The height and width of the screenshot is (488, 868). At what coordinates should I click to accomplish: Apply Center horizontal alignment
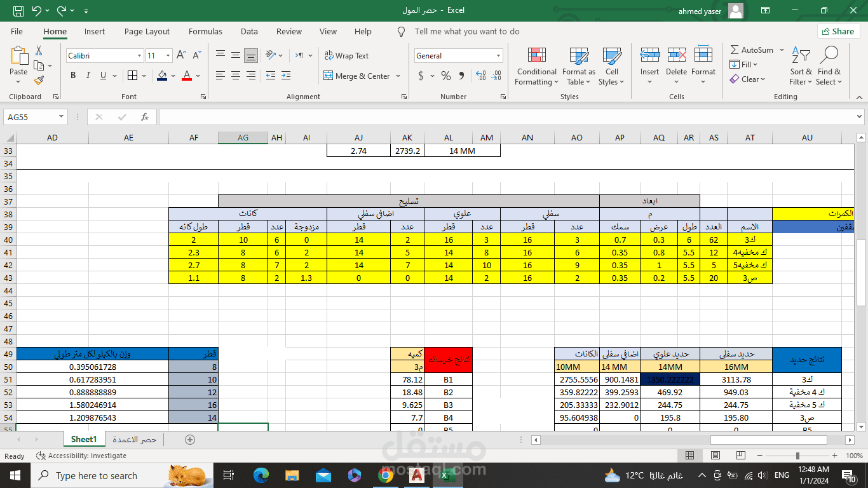point(236,76)
